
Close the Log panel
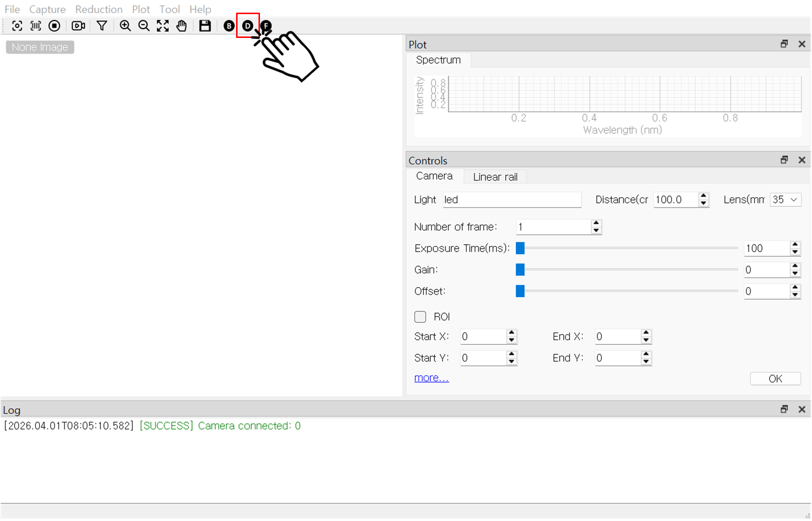tap(802, 409)
